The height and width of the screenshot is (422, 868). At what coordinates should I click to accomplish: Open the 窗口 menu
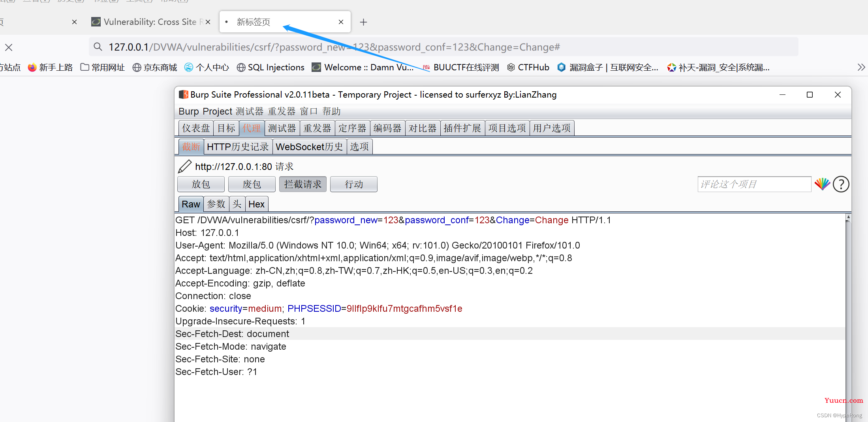pyautogui.click(x=309, y=111)
